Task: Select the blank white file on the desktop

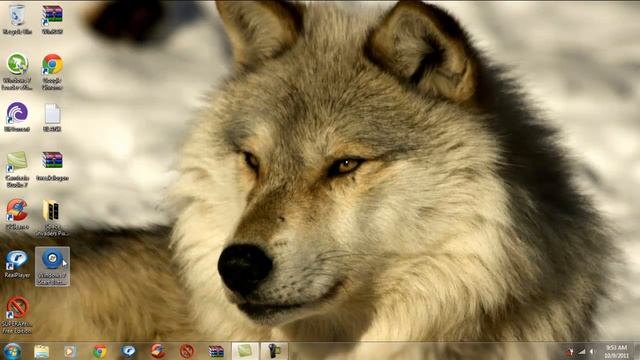Action: [52, 117]
